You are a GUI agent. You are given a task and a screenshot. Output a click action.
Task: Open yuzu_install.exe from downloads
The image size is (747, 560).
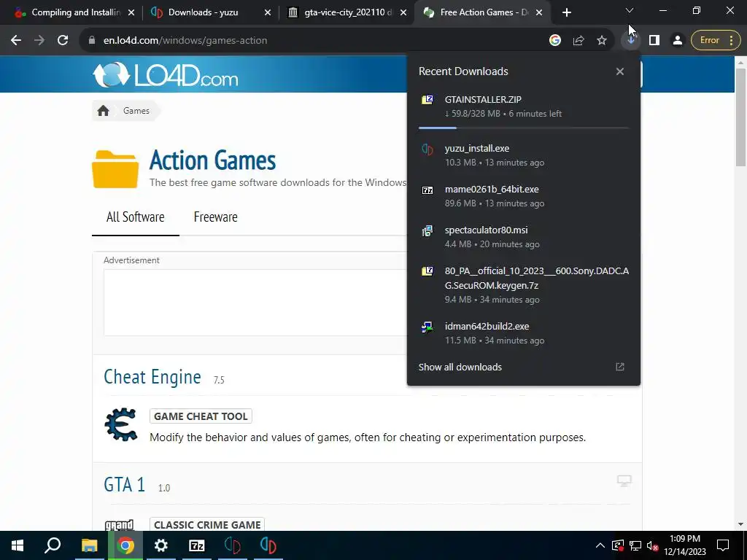click(524, 155)
